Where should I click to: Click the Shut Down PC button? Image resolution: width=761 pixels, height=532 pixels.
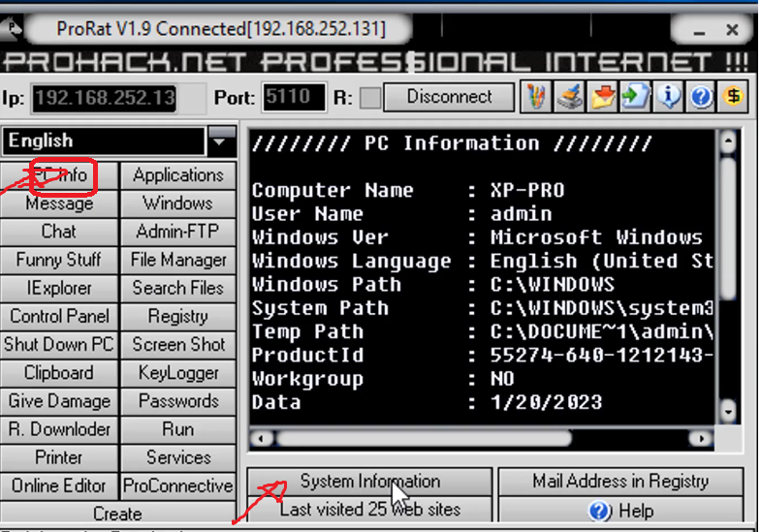[59, 345]
